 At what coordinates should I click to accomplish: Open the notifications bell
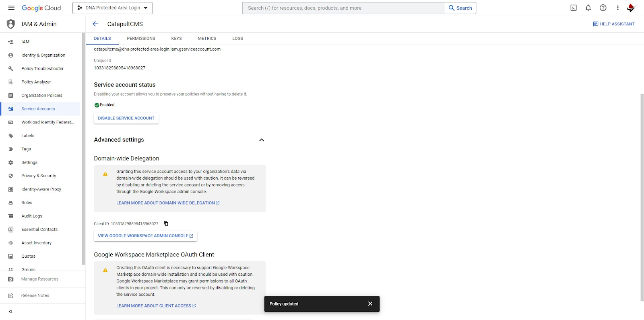588,8
